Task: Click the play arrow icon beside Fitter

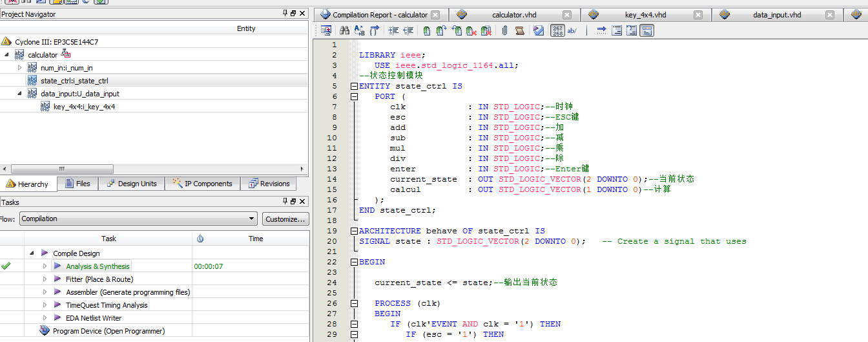Action: click(x=57, y=279)
